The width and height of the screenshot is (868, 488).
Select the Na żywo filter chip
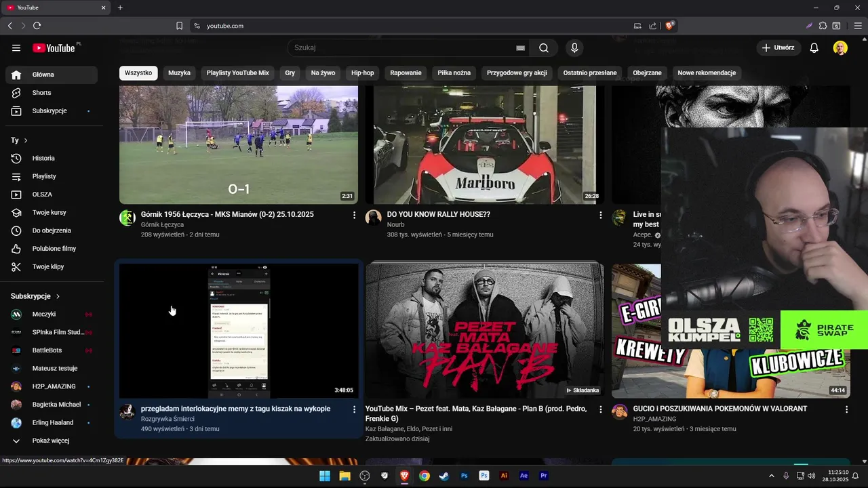(323, 73)
